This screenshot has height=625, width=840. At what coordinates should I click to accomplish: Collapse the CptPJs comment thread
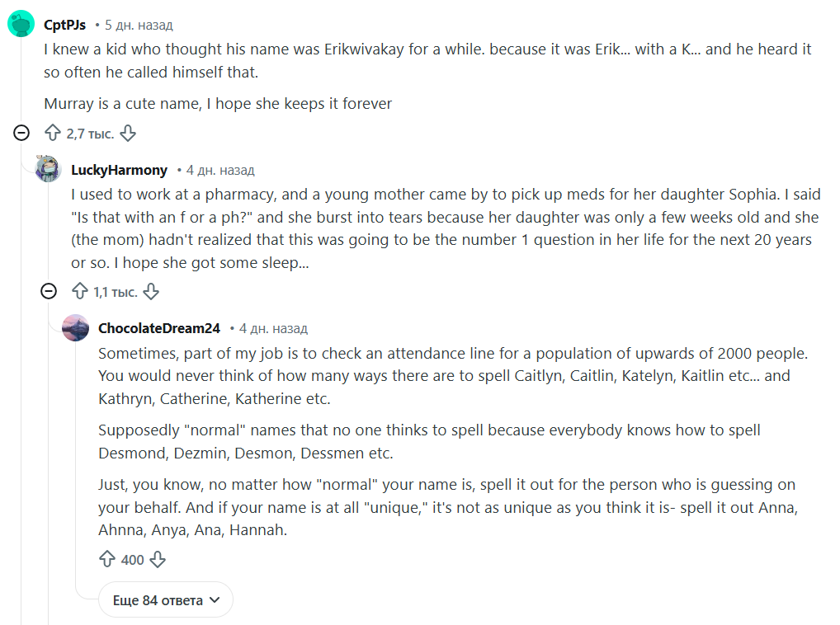(x=21, y=133)
